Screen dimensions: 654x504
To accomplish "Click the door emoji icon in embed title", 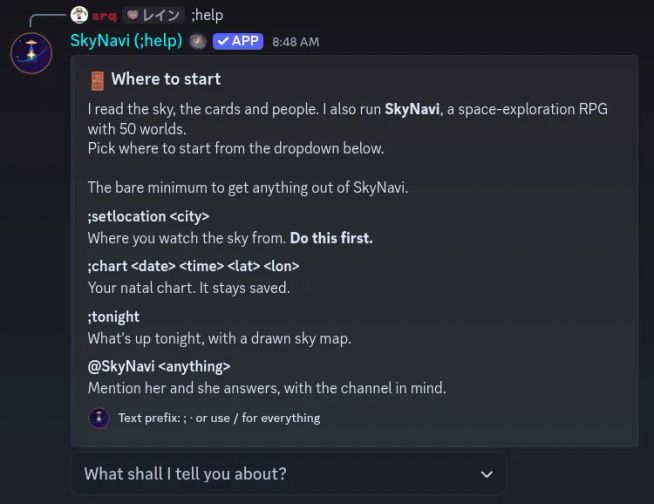I will pyautogui.click(x=98, y=80).
